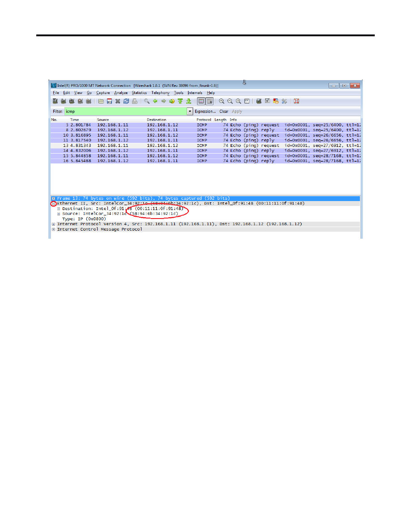Open a capture file
This screenshot has width=411, height=532.
click(101, 101)
